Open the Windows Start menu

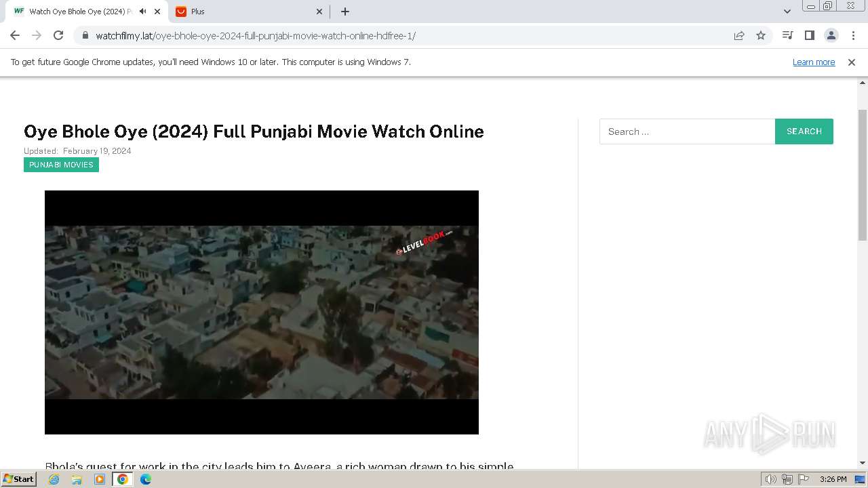19,479
